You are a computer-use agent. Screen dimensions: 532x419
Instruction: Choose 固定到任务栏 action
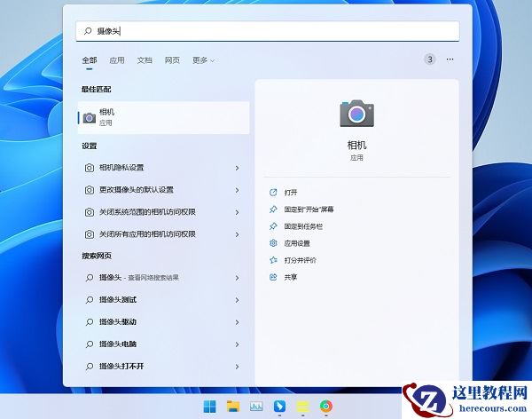pos(303,226)
